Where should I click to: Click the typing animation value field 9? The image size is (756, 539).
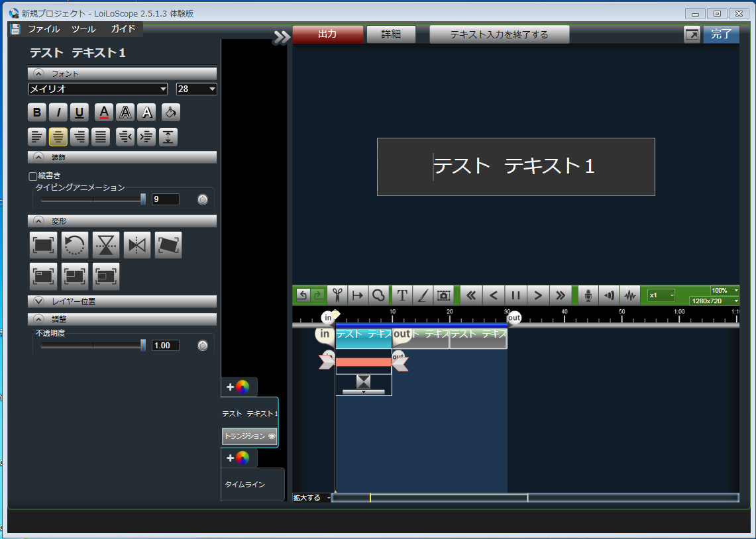click(x=166, y=199)
